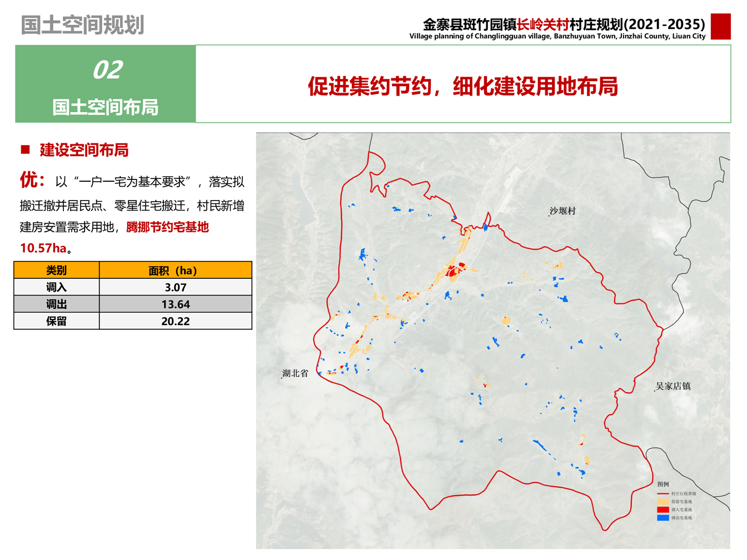Select the 调入宅基地 legend label
The image size is (747, 560).
pos(682,509)
